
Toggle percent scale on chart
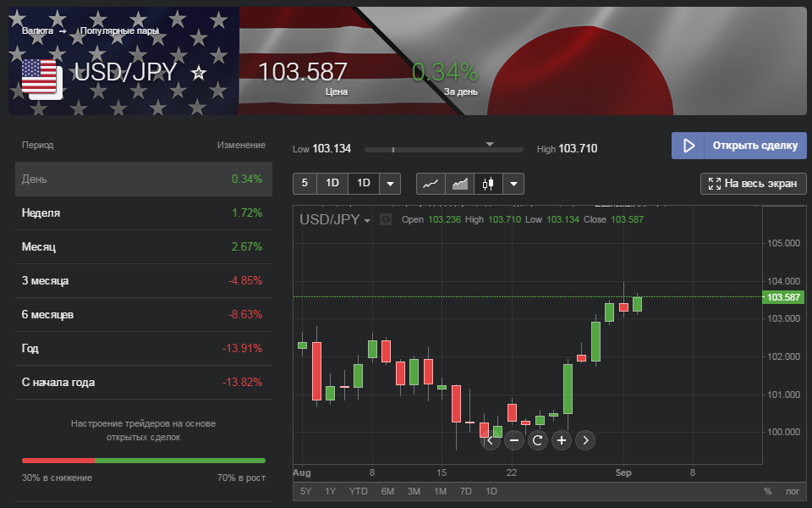pyautogui.click(x=768, y=491)
